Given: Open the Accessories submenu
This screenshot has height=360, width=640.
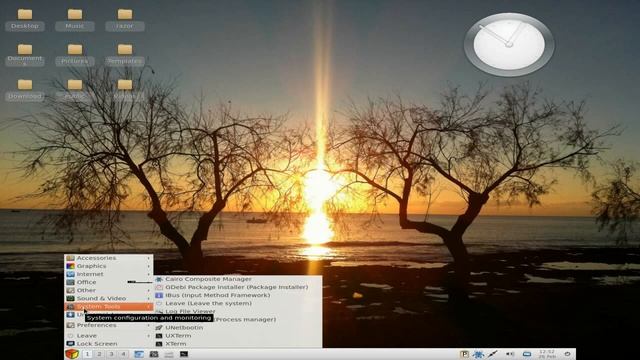Looking at the screenshot, I should [x=109, y=258].
